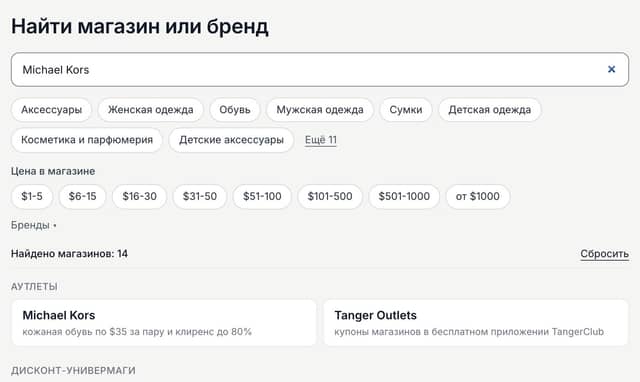Click the Цена в магазине label

[53, 171]
